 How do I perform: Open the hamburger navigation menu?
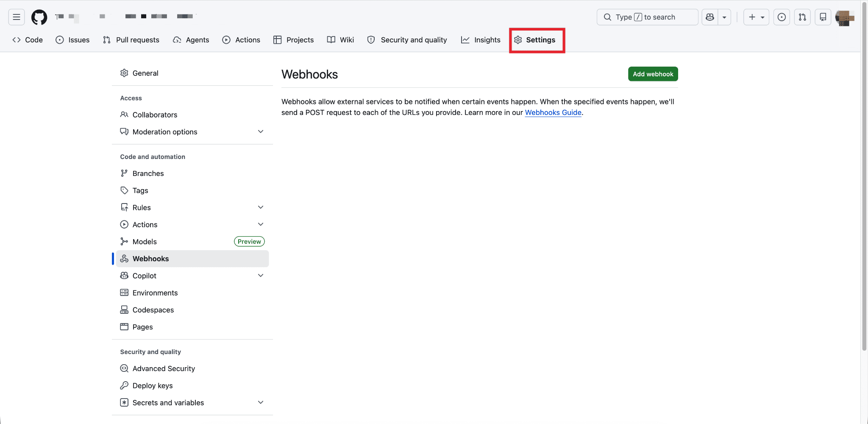[x=17, y=17]
